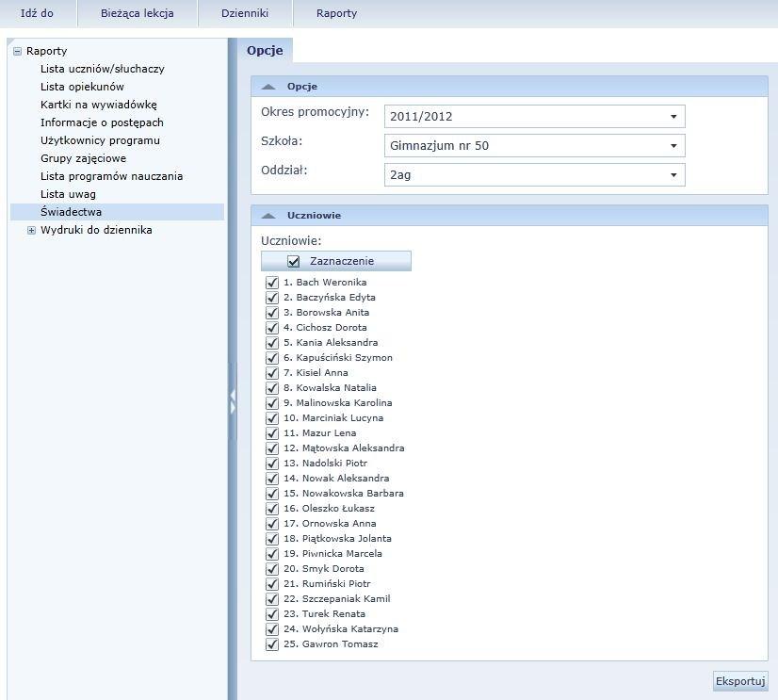Uncheck student 24. Wołyńska Katarzyna
The width and height of the screenshot is (778, 700).
coord(272,629)
